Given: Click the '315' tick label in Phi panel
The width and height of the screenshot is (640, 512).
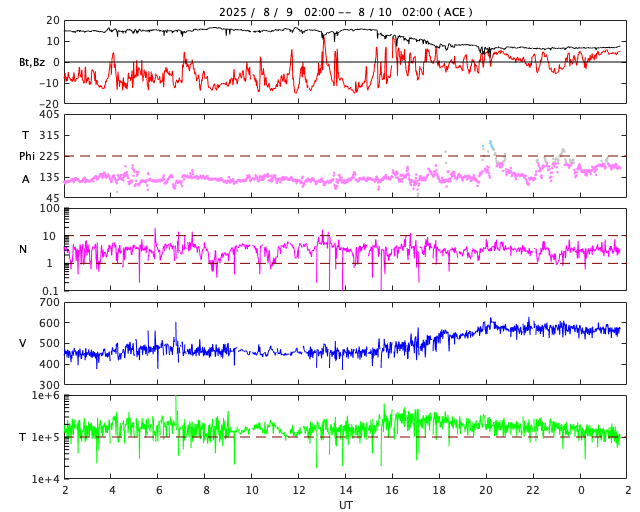Looking at the screenshot, I should click(x=49, y=135).
